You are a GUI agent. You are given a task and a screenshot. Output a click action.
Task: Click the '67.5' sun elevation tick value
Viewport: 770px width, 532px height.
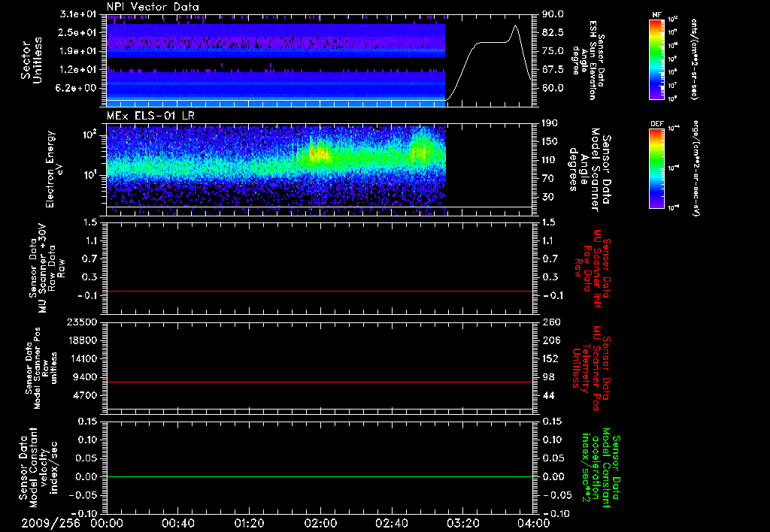[x=553, y=70]
